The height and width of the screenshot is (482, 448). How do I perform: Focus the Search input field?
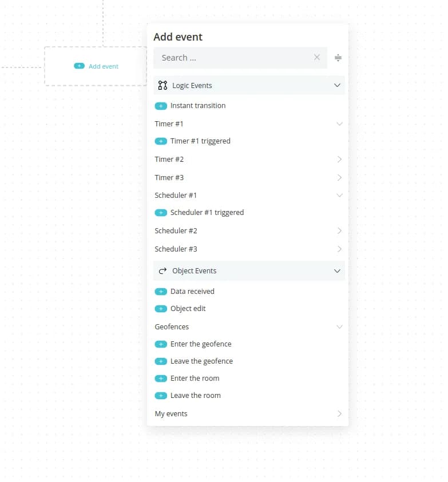(x=235, y=58)
